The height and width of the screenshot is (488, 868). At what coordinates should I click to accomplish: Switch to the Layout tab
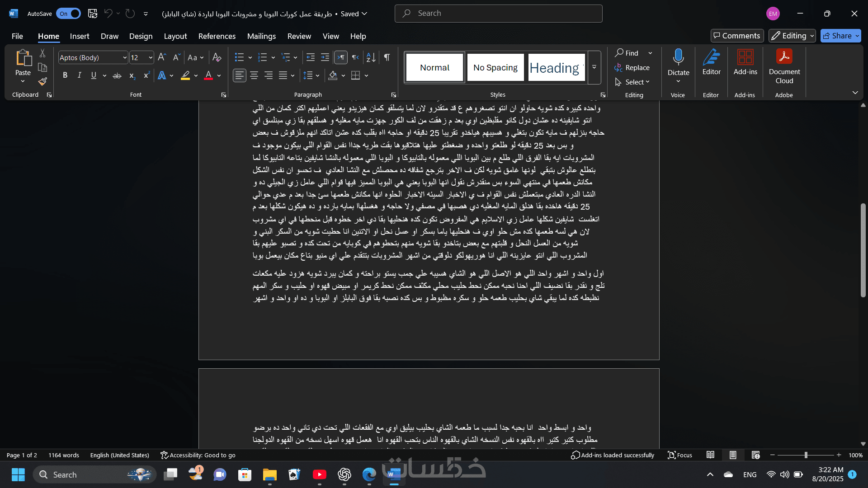(175, 36)
